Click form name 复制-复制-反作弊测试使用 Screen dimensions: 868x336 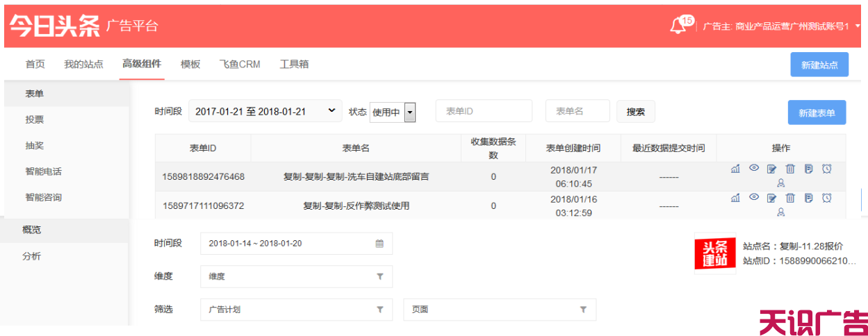pyautogui.click(x=356, y=205)
